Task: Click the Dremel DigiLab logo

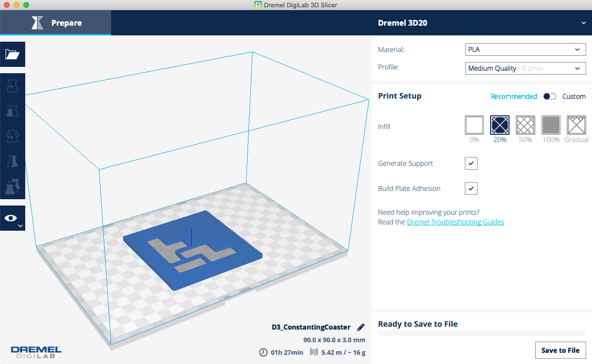Action: click(x=36, y=352)
